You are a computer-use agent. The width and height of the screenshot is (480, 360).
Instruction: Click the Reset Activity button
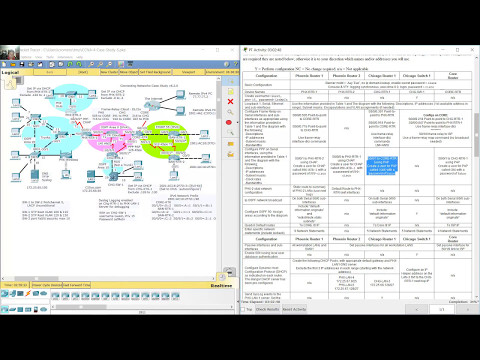[294, 310]
